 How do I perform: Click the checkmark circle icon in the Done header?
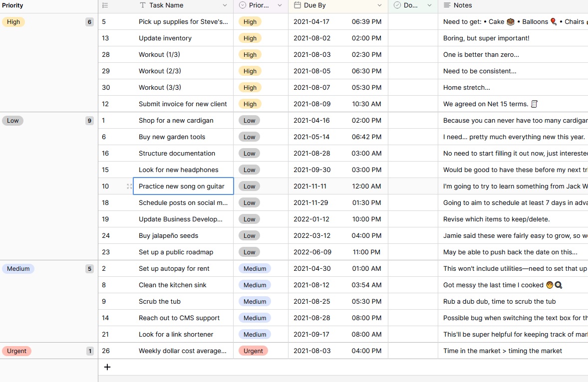click(x=397, y=5)
